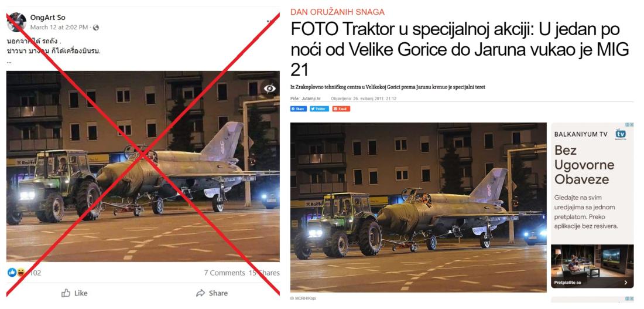Click the OngArt So profile avatar

[16, 22]
